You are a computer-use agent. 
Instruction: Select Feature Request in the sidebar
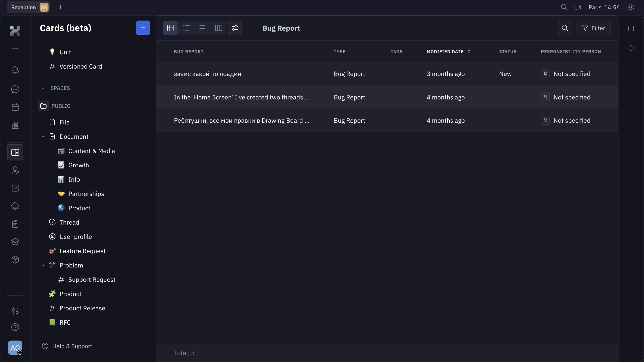[82, 251]
